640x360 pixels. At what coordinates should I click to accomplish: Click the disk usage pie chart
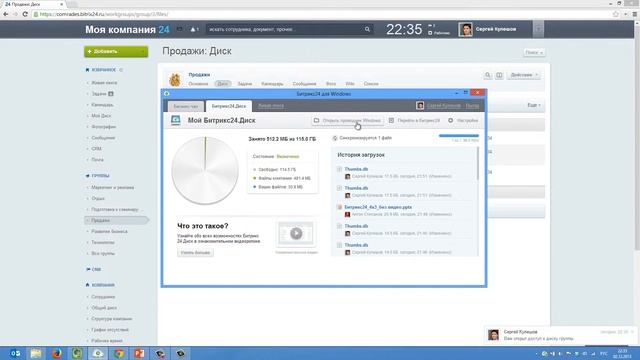point(205,171)
